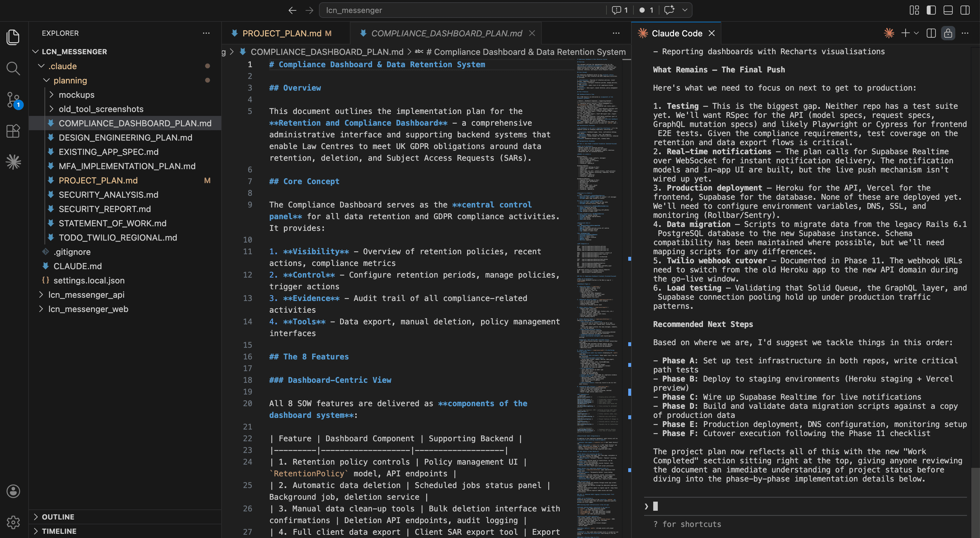The height and width of the screenshot is (538, 980).
Task: Open the chat sparkle icon in title bar
Action: pyautogui.click(x=669, y=10)
